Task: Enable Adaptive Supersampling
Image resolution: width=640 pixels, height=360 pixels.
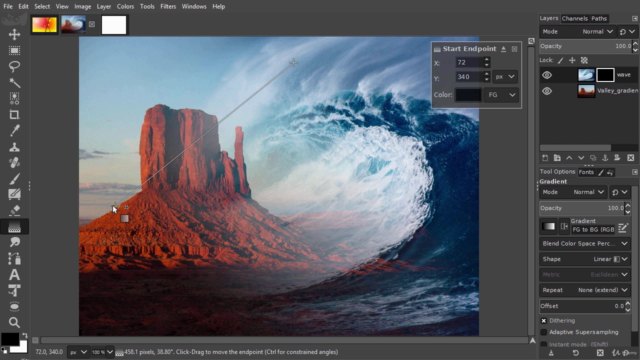Action: (x=544, y=332)
